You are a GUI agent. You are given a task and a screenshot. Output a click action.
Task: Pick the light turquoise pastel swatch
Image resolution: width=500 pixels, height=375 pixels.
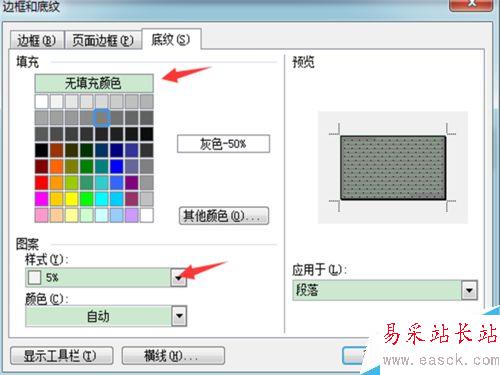tap(101, 215)
